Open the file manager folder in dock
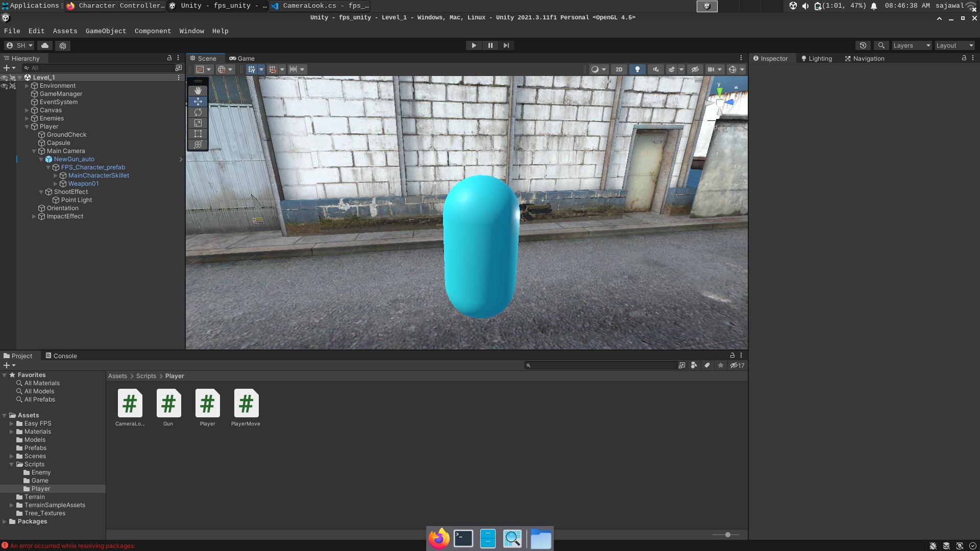Viewport: 980px width, 551px height. click(x=541, y=538)
